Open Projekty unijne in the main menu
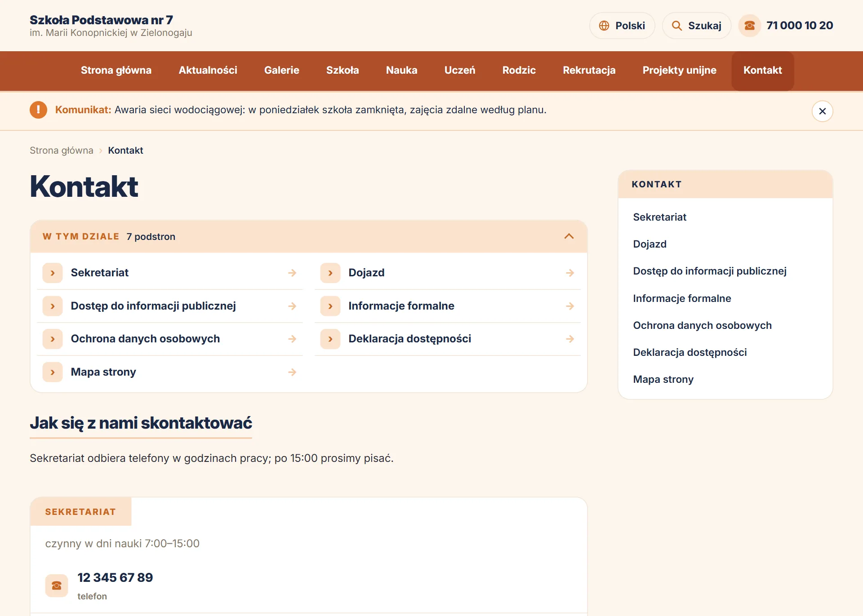The height and width of the screenshot is (616, 863). point(679,71)
